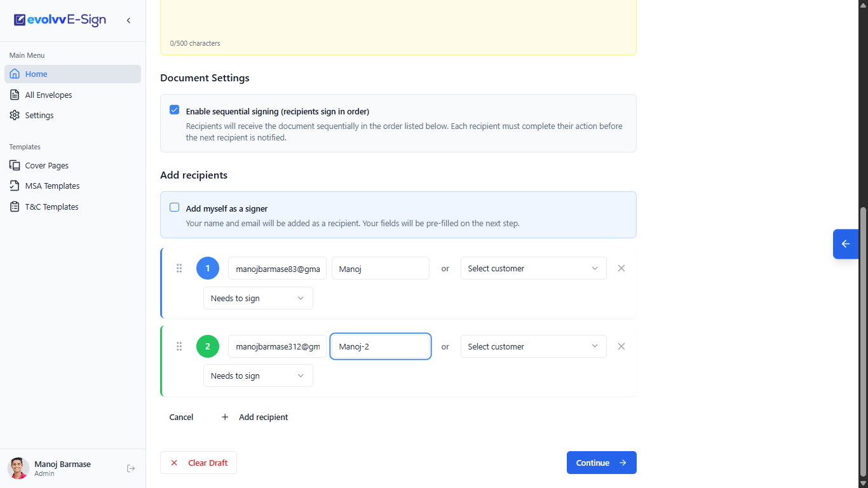Viewport: 868px width, 488px height.
Task: Click email field manojbarmase83@gma
Action: click(278, 268)
